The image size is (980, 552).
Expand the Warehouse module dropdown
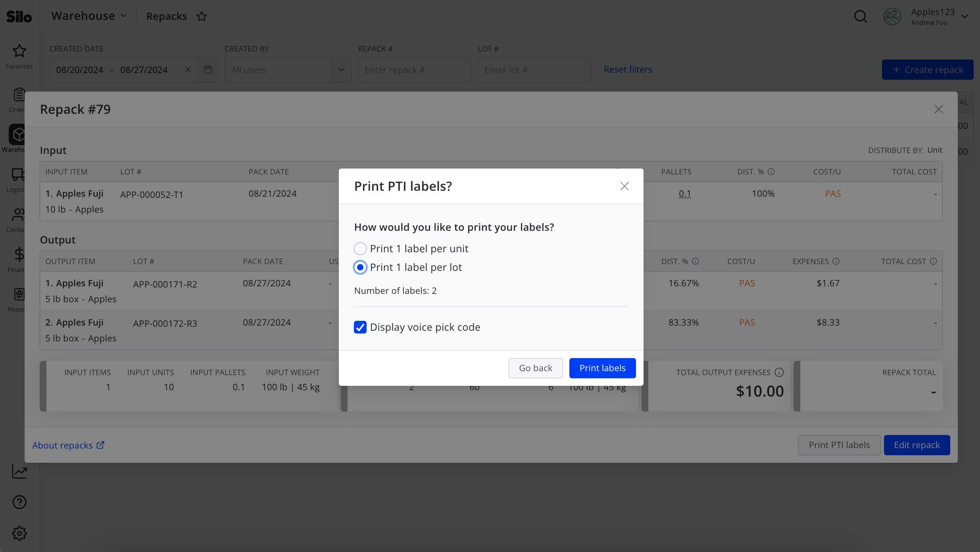point(89,16)
